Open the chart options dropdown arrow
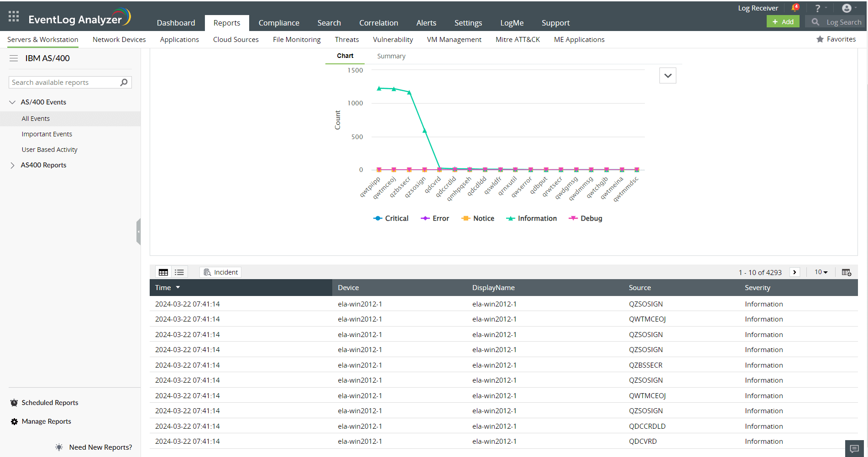The image size is (868, 457). point(668,76)
